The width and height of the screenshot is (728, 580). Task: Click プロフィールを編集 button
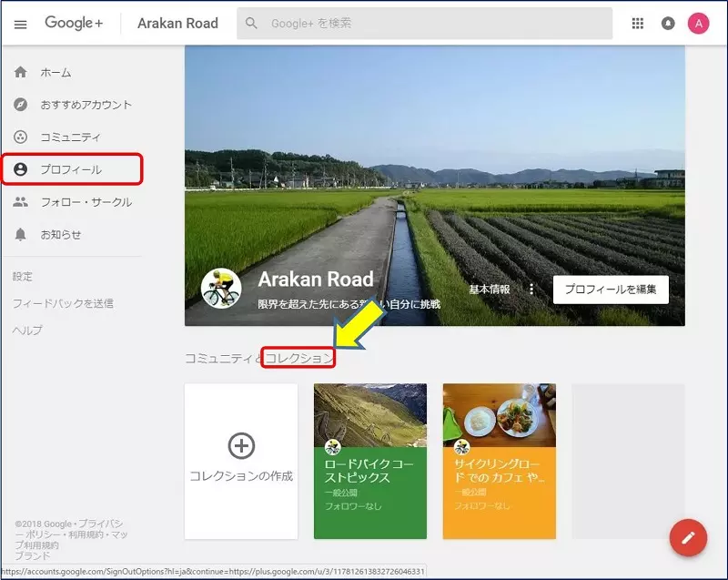coord(611,290)
